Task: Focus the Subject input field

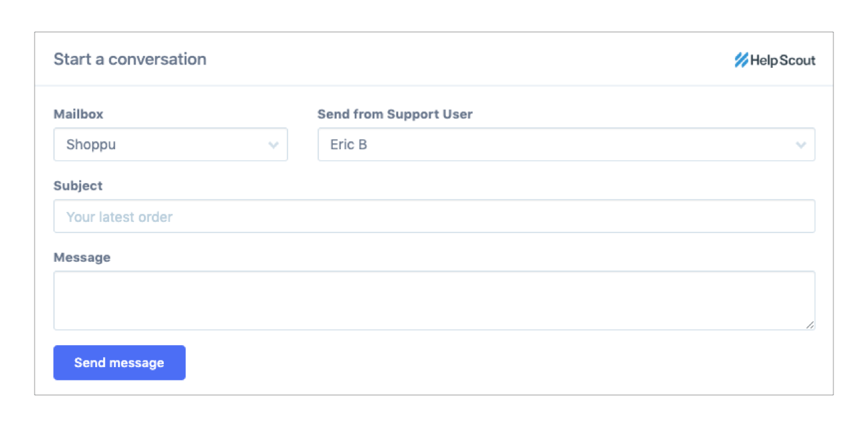Action: click(434, 216)
